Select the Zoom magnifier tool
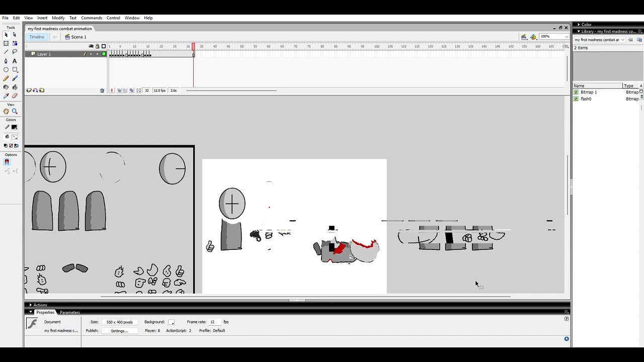 pos(15,111)
